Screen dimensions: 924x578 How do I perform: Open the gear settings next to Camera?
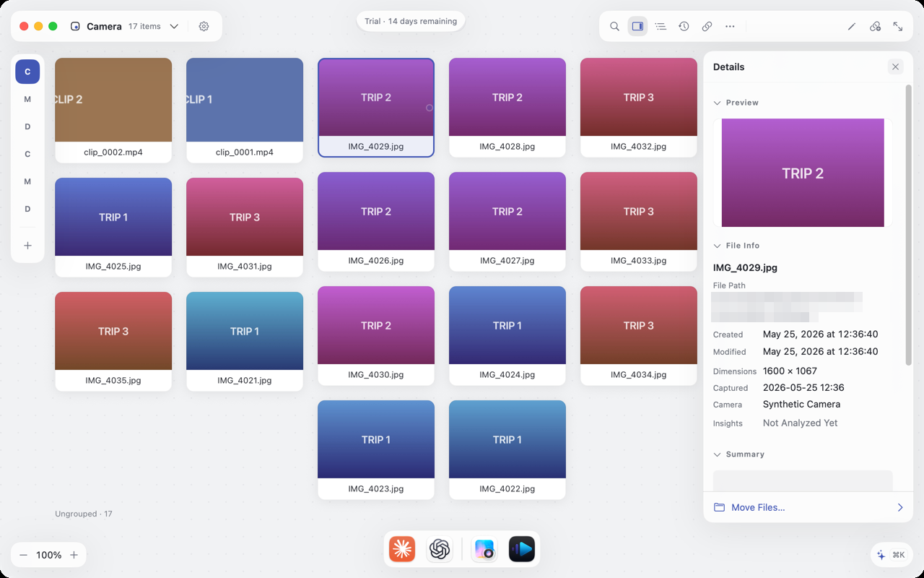pyautogui.click(x=204, y=26)
